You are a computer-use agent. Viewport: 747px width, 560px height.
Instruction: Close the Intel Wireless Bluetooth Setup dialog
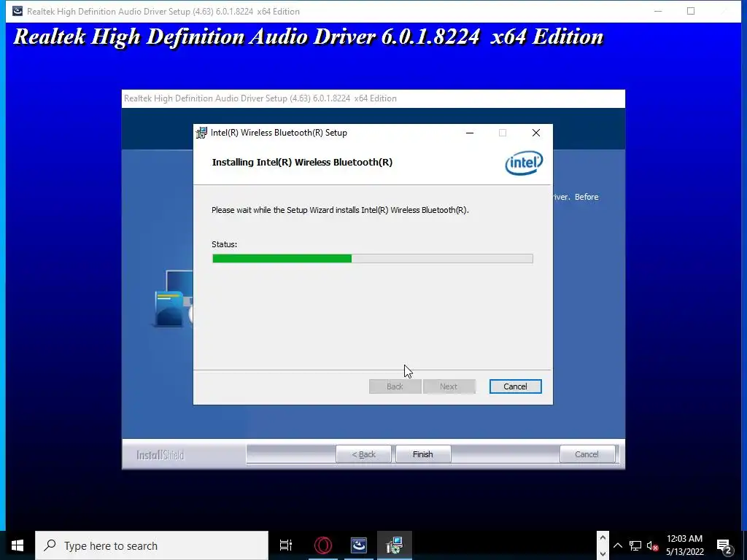[536, 133]
